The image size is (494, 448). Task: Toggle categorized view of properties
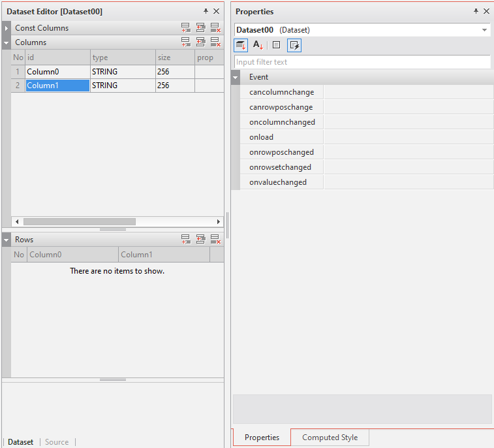[x=241, y=45]
